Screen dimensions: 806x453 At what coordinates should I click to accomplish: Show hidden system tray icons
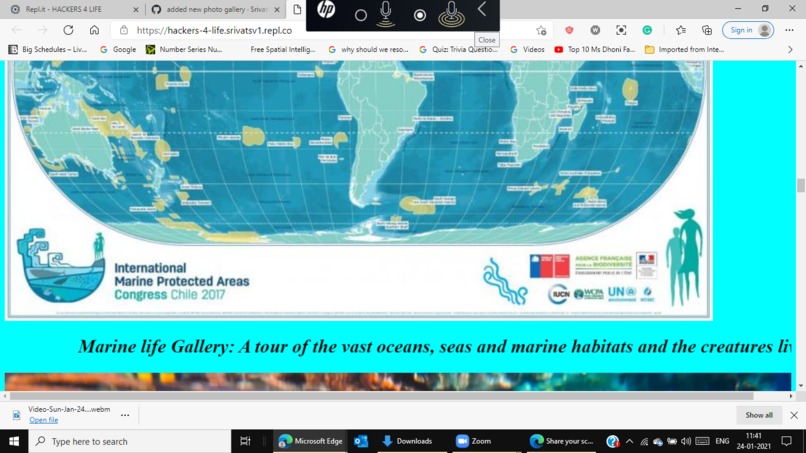[x=630, y=441]
